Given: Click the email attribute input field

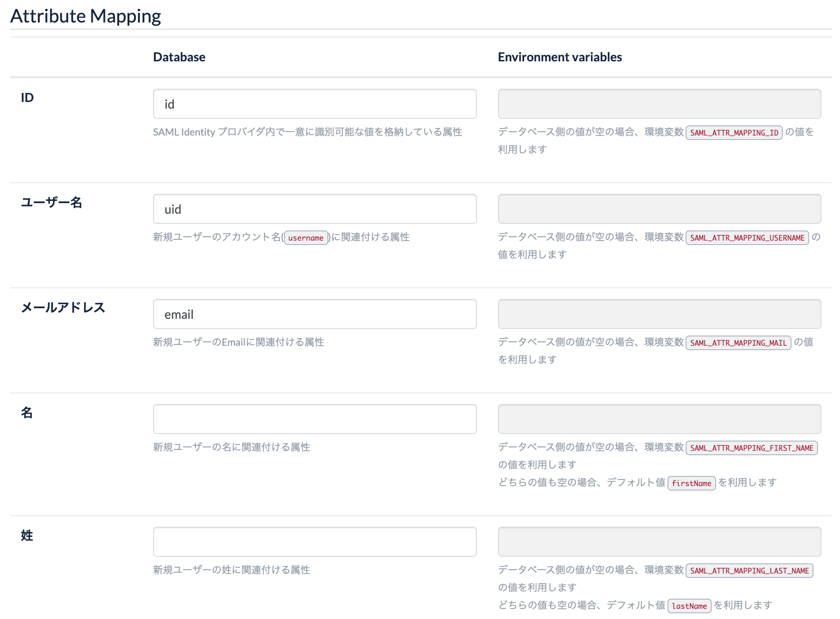Looking at the screenshot, I should tap(314, 313).
